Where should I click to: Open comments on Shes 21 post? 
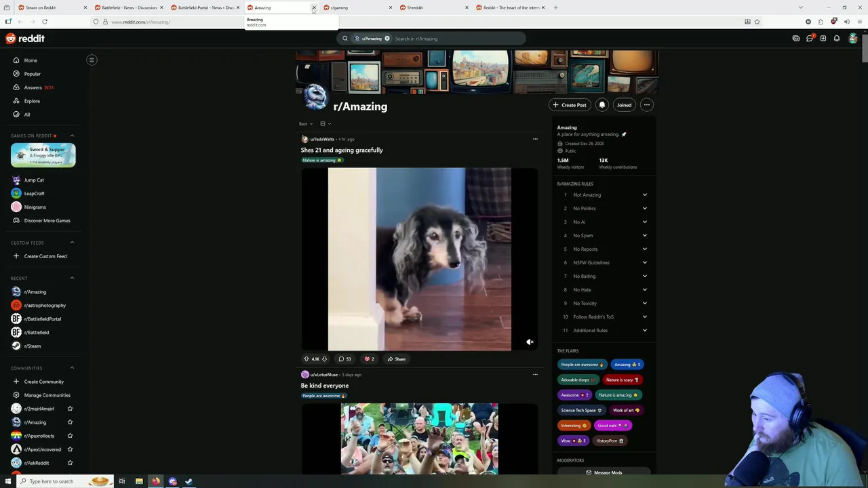point(344,359)
